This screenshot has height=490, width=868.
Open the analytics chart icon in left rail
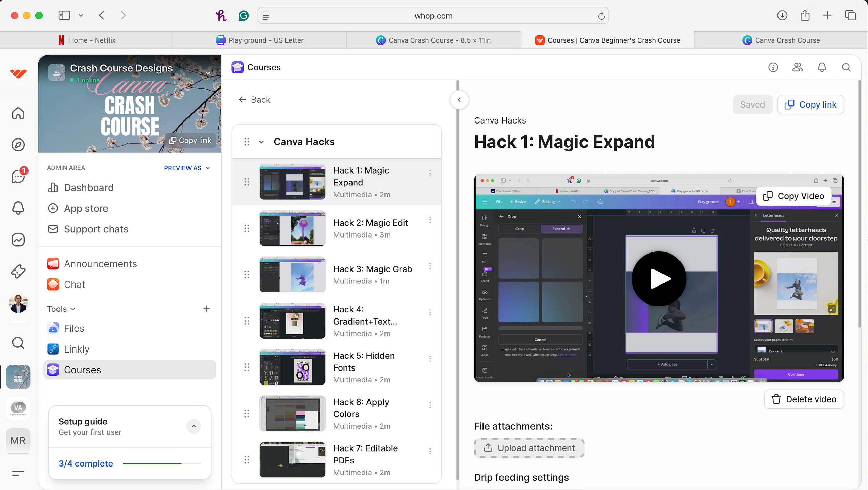tap(18, 240)
